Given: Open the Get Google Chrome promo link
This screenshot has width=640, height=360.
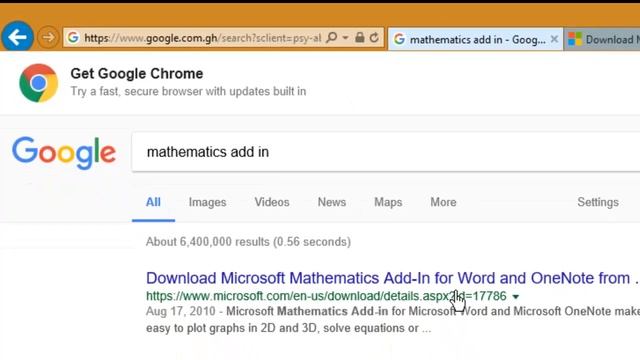Looking at the screenshot, I should tap(137, 73).
